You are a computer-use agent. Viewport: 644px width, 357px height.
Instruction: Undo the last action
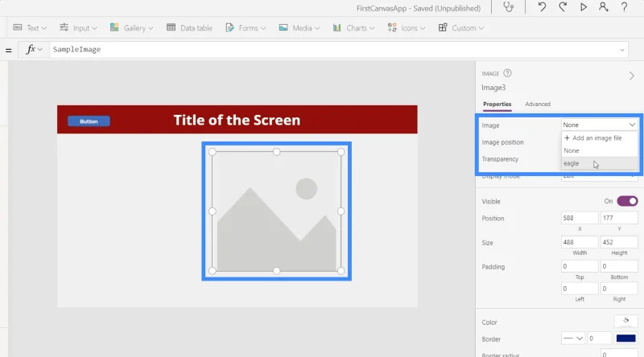(542, 7)
